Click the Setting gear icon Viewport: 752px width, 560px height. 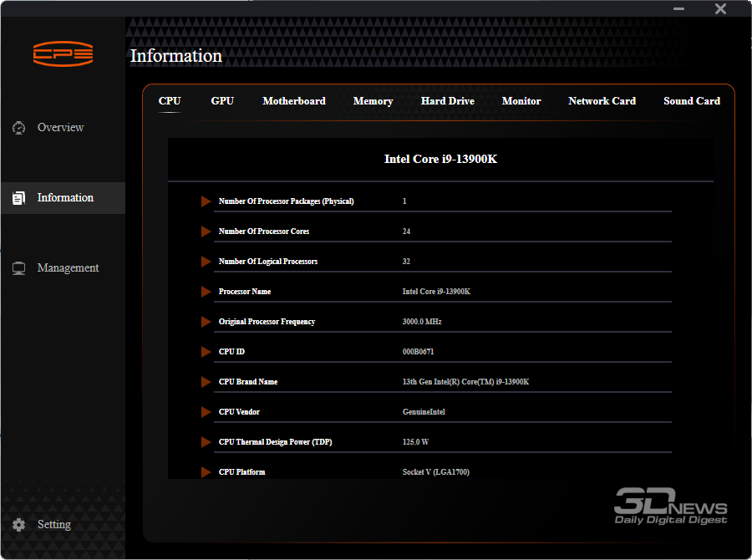click(x=18, y=525)
